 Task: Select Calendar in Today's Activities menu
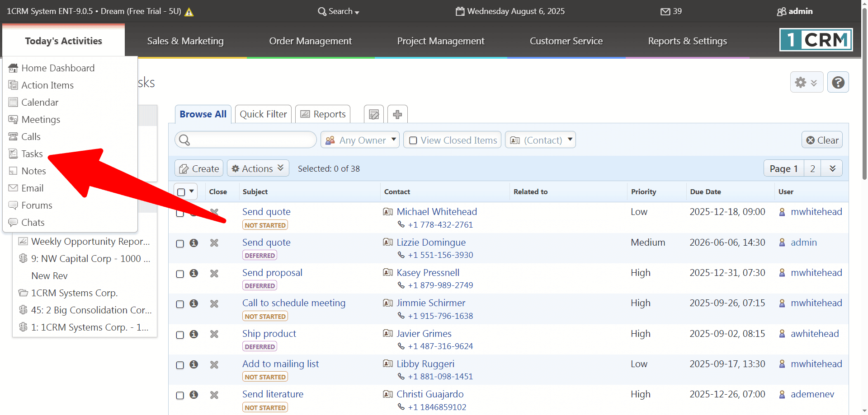[x=40, y=103]
